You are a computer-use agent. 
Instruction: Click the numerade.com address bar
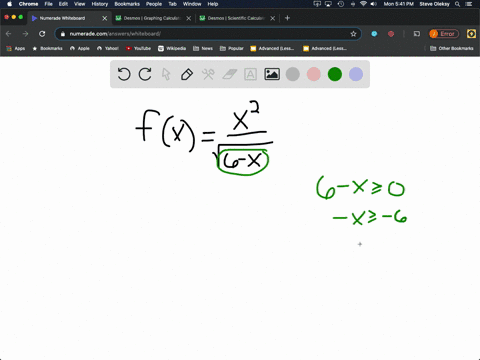coord(208,34)
